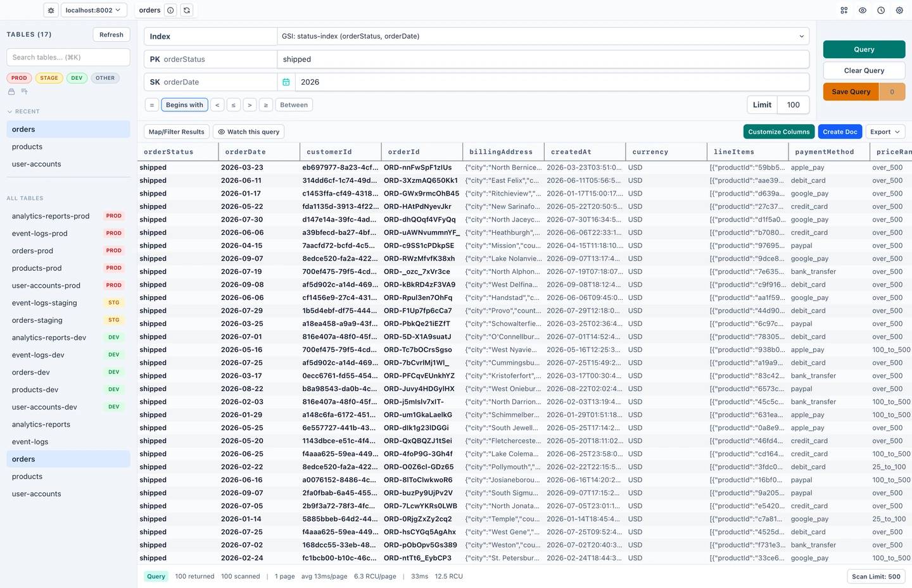912x588 pixels.
Task: Open query history clock icon
Action: (881, 10)
